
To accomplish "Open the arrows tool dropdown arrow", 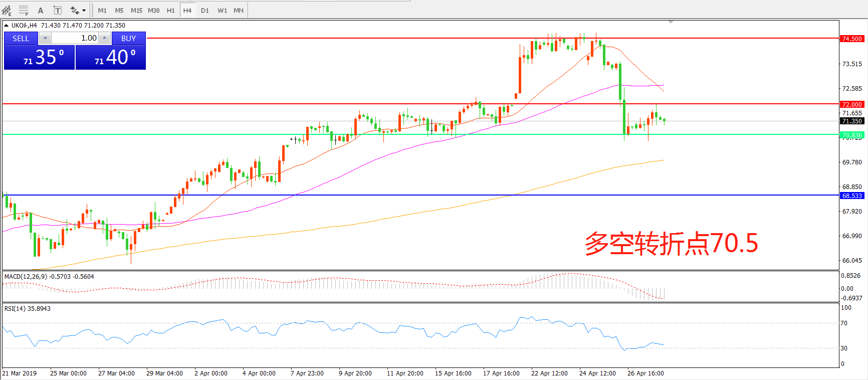I will 84,10.
